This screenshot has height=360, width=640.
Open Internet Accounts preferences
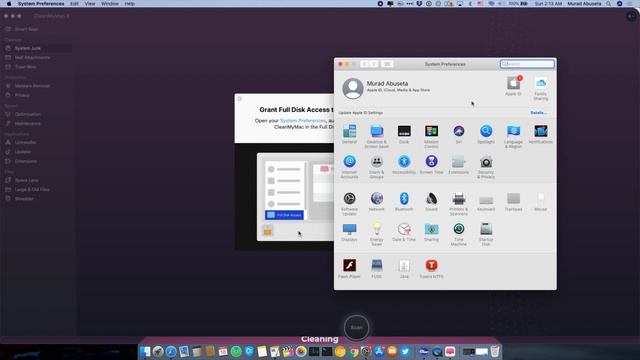pyautogui.click(x=349, y=167)
